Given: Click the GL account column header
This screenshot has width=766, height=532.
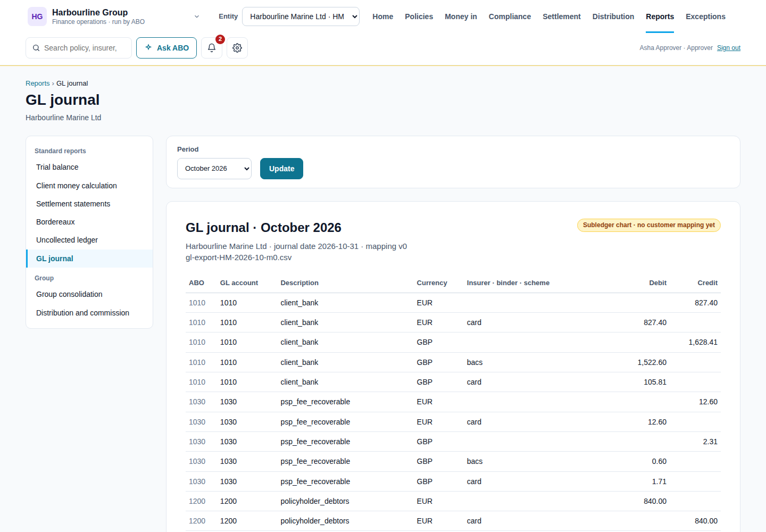Looking at the screenshot, I should [x=239, y=283].
